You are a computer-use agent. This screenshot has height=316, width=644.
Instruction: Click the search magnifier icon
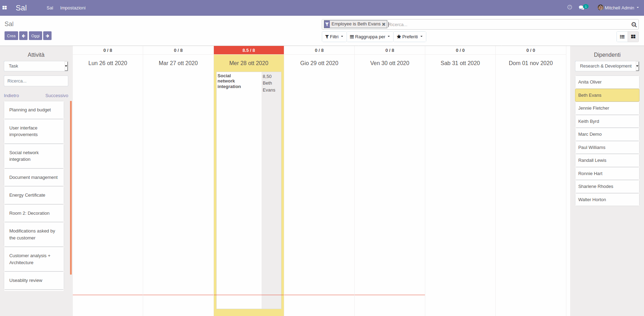[634, 25]
